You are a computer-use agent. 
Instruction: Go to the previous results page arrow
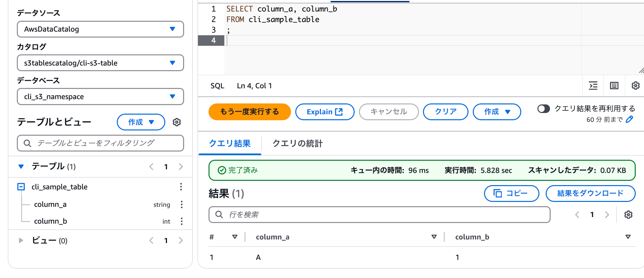577,215
